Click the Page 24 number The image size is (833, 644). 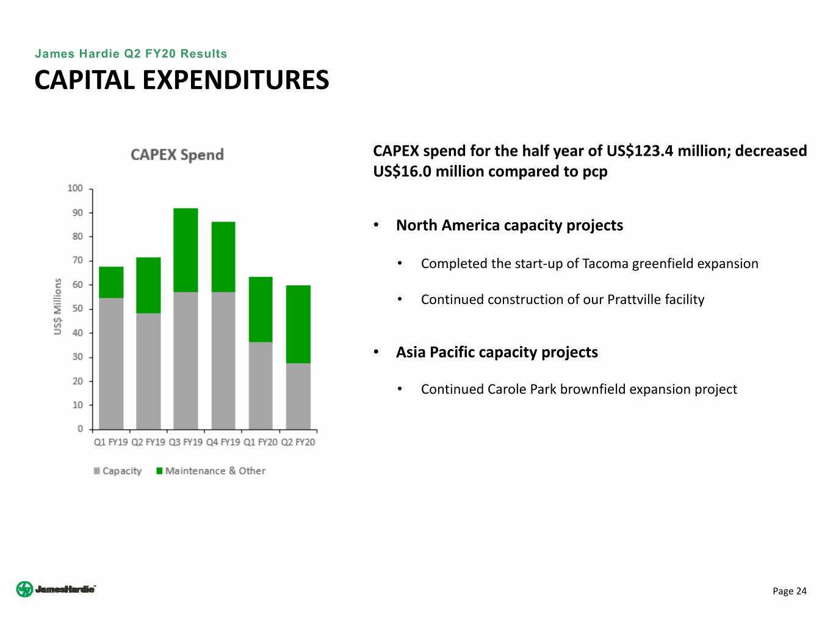[789, 591]
